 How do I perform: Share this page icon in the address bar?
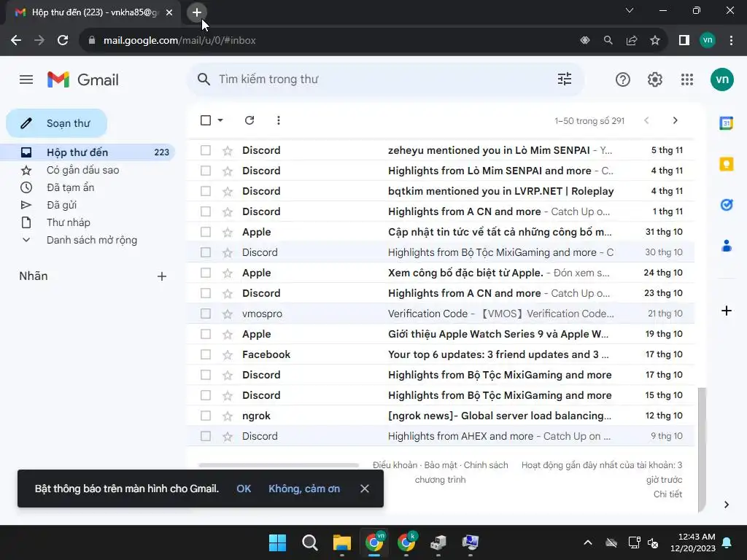(x=631, y=41)
